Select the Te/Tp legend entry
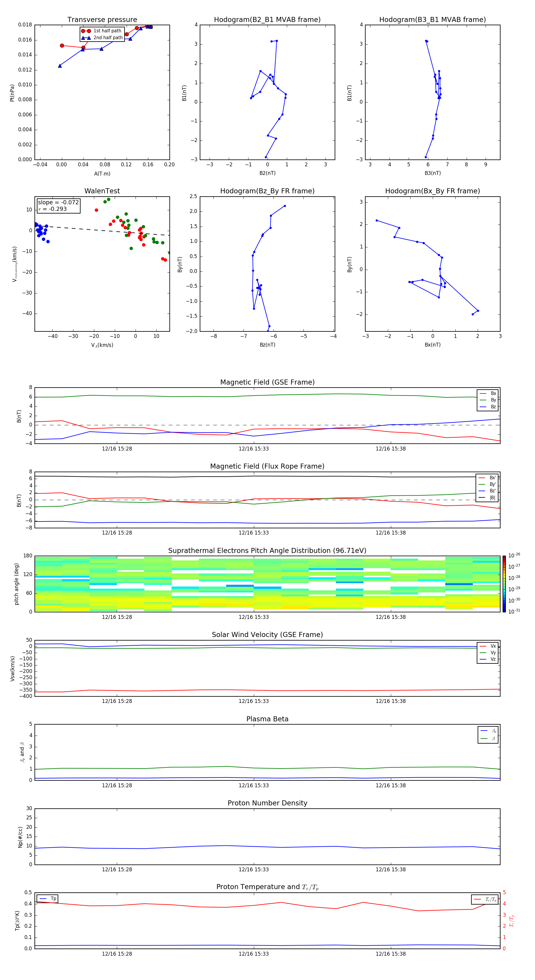Screen dimensions: 535x980 click(x=485, y=899)
